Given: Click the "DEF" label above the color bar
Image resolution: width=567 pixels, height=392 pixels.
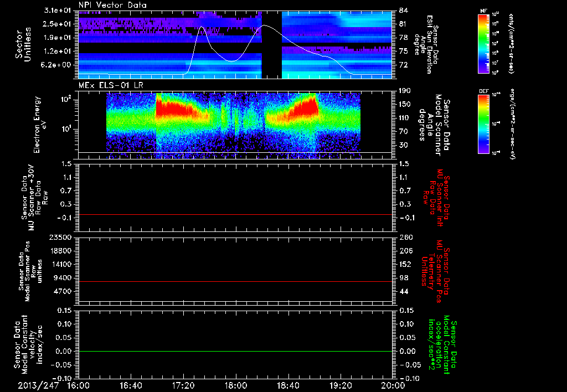Looking at the screenshot, I should click(484, 91).
